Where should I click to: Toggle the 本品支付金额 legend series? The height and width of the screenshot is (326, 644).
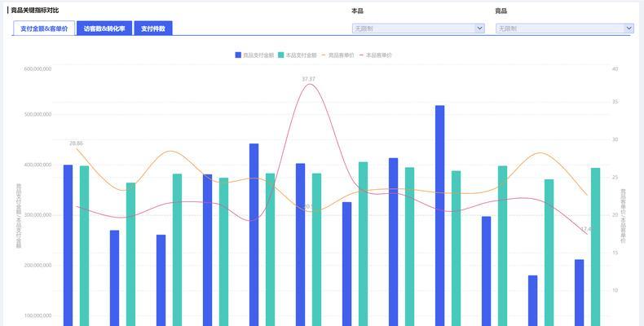(x=297, y=55)
